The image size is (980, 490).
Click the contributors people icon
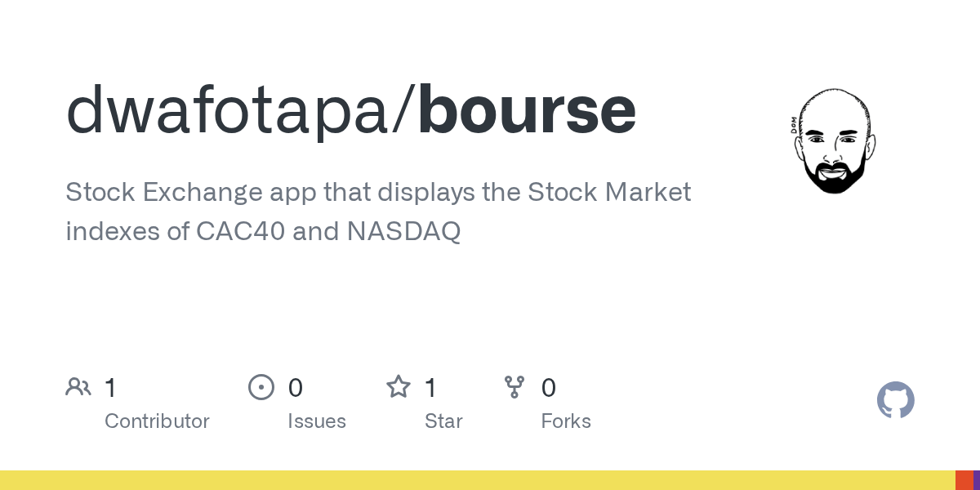pos(78,387)
